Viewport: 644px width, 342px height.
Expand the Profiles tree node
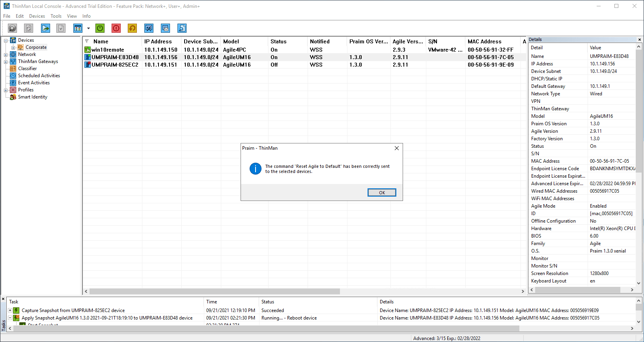tap(6, 90)
